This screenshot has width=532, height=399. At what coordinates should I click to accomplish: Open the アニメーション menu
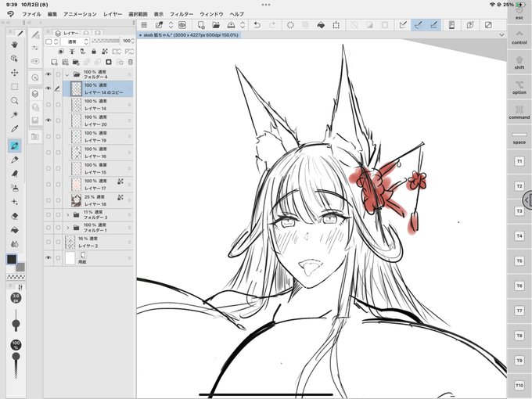(x=80, y=14)
